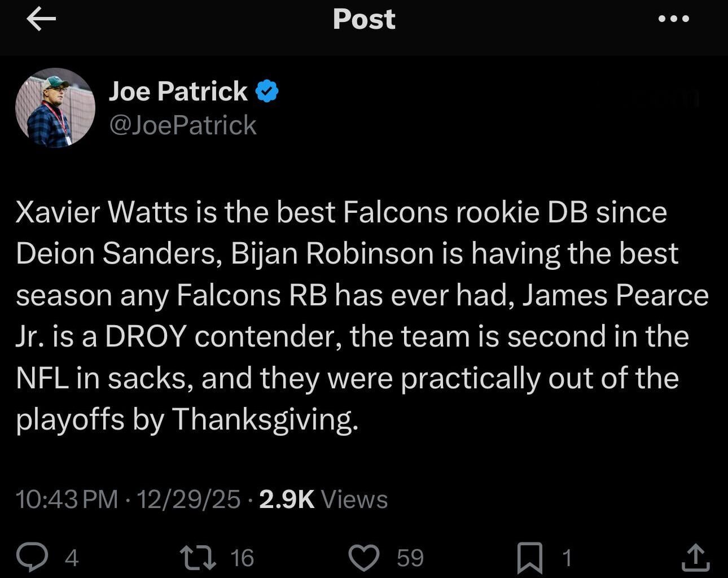Like the post with the heart icon

(x=364, y=557)
